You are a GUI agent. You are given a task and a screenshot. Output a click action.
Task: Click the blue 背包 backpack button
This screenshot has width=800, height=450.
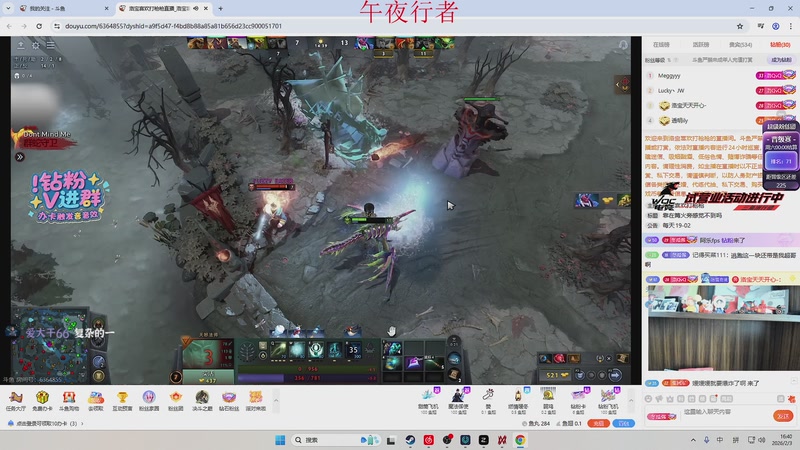coord(623,423)
